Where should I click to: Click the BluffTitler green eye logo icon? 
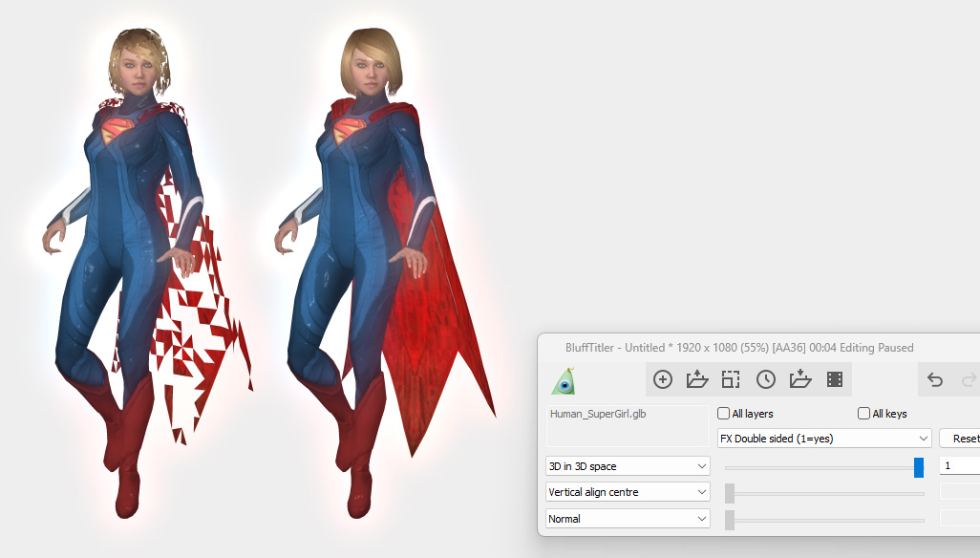point(564,380)
